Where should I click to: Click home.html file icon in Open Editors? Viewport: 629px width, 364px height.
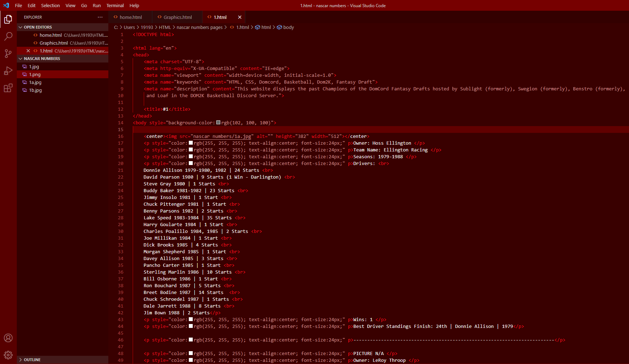35,35
